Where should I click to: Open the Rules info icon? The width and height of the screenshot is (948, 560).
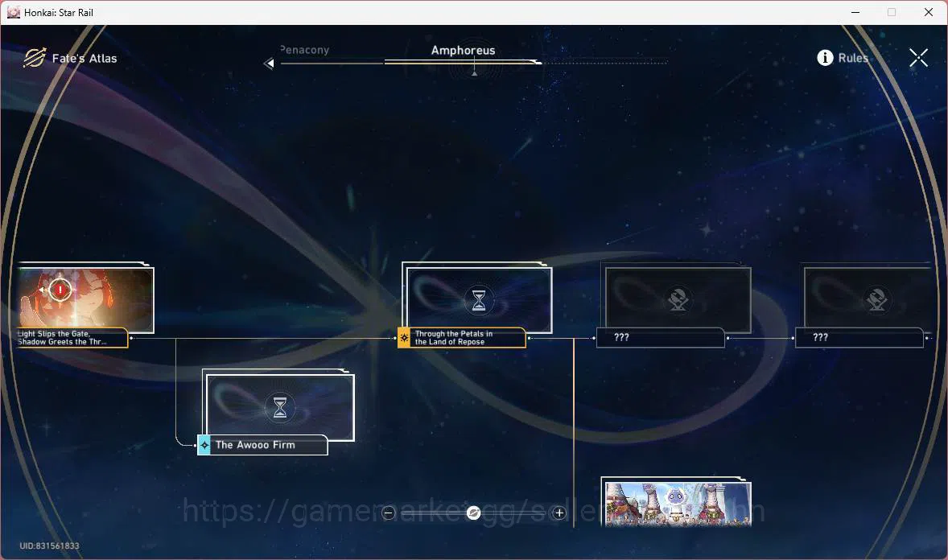825,57
